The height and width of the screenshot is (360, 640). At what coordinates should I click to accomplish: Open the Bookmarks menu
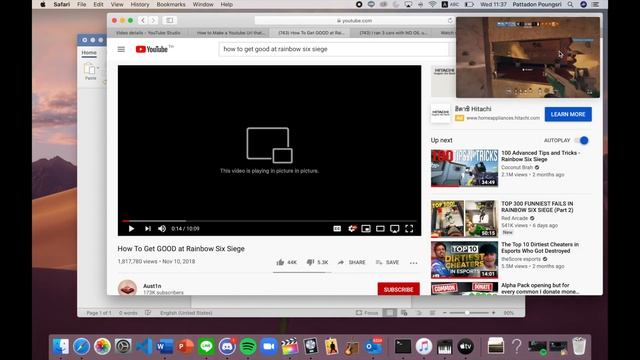click(171, 4)
